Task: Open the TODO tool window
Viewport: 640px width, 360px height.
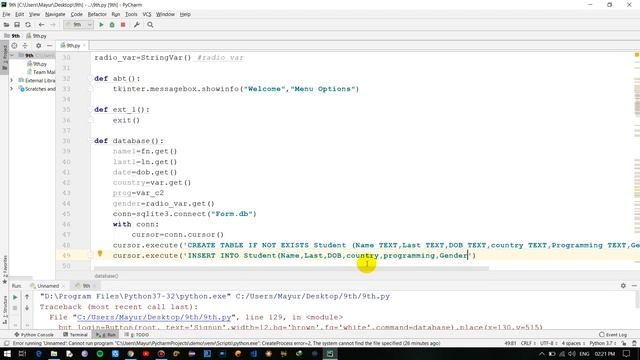Action: click(x=137, y=335)
